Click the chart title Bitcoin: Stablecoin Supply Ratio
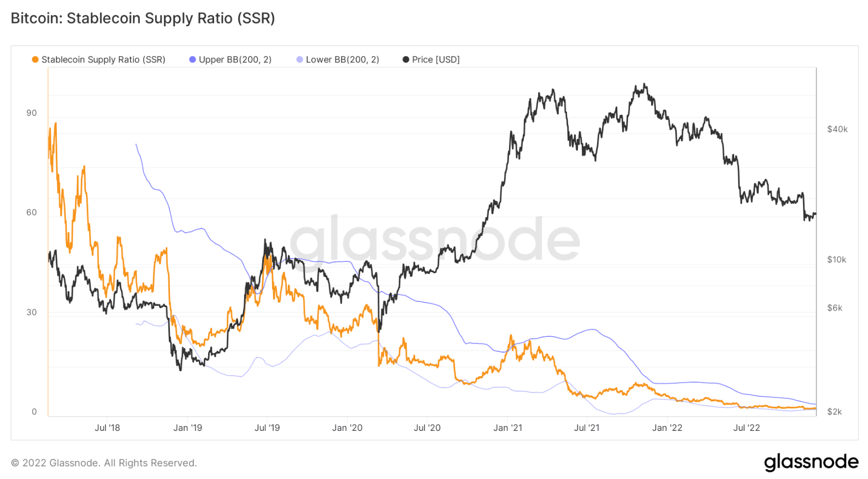868x479 pixels. point(143,18)
